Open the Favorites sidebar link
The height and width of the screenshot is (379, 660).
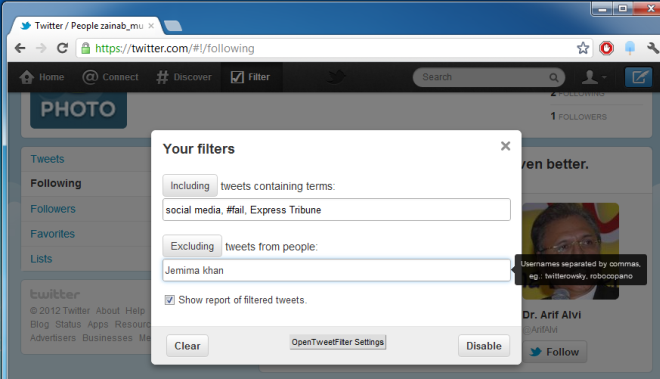(53, 234)
